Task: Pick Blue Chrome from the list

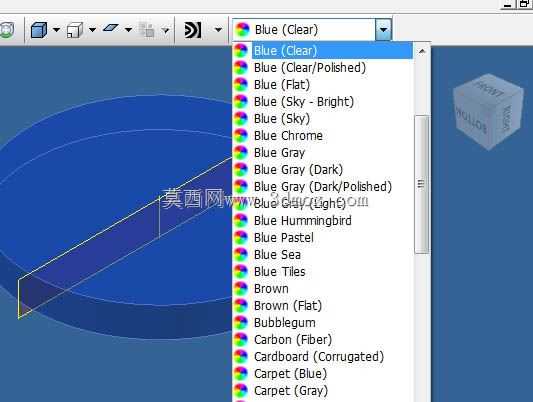Action: tap(323, 136)
